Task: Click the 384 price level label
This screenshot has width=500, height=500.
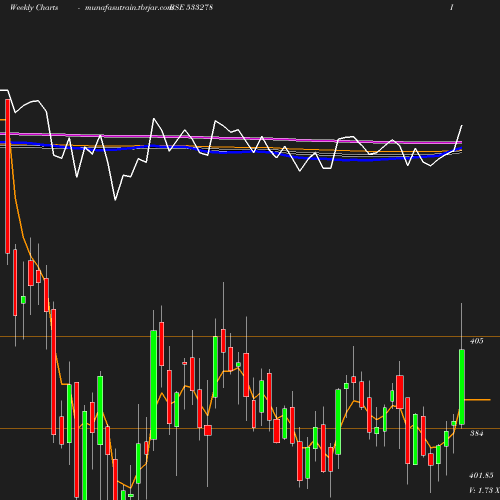Action: (x=476, y=433)
